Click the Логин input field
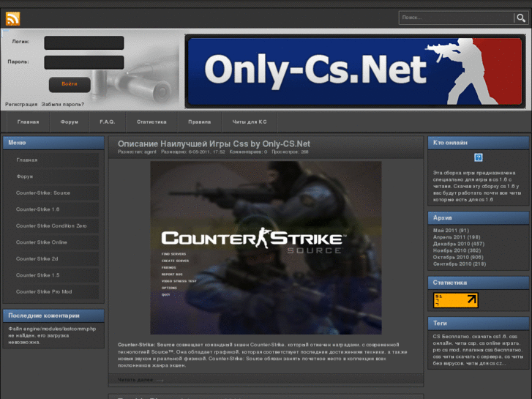Screen dimensions: 532x399 tap(84, 42)
